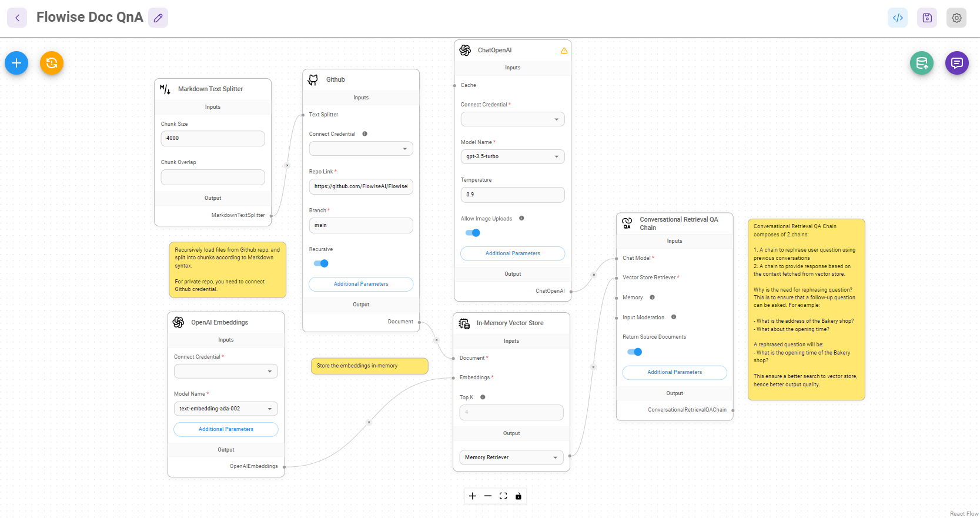Click info icon beside Input Moderation
The height and width of the screenshot is (518, 980).
pos(674,317)
